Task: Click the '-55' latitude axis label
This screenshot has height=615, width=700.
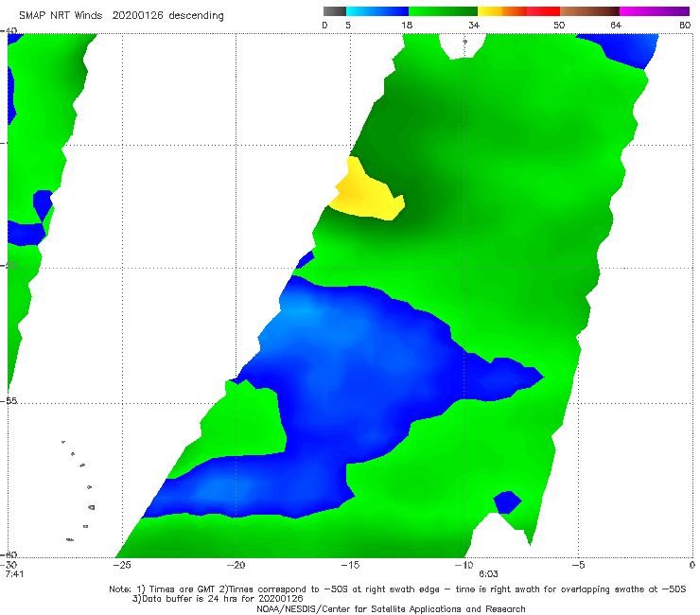Action: (9, 400)
